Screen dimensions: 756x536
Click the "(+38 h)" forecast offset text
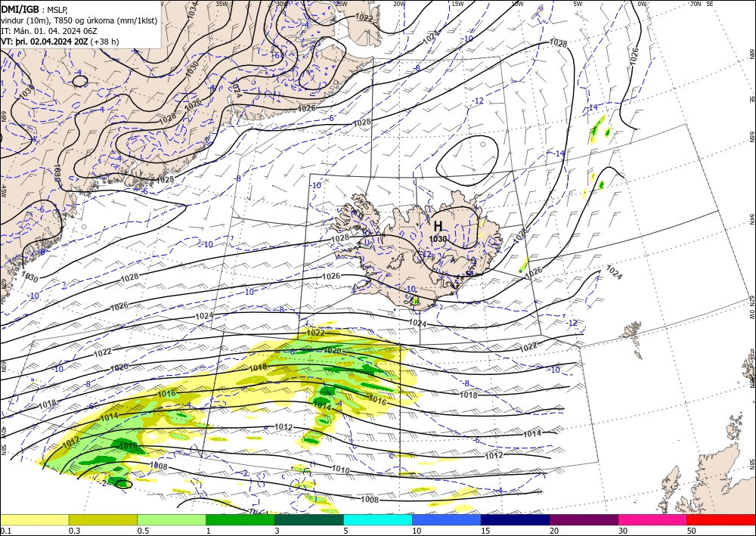tap(104, 42)
